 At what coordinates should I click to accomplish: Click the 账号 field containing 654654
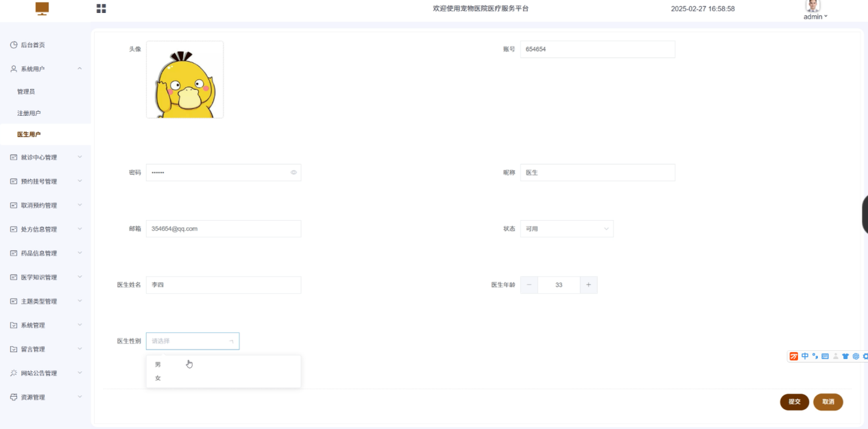[598, 49]
